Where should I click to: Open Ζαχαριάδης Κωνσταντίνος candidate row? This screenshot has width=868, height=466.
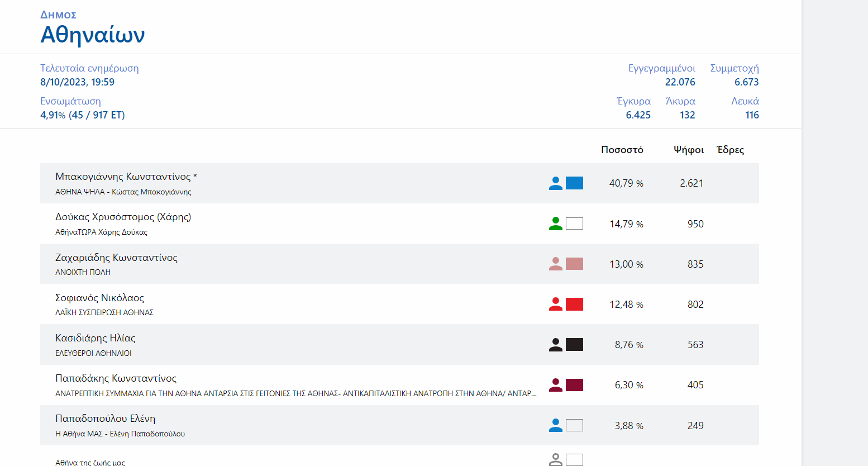pos(116,258)
